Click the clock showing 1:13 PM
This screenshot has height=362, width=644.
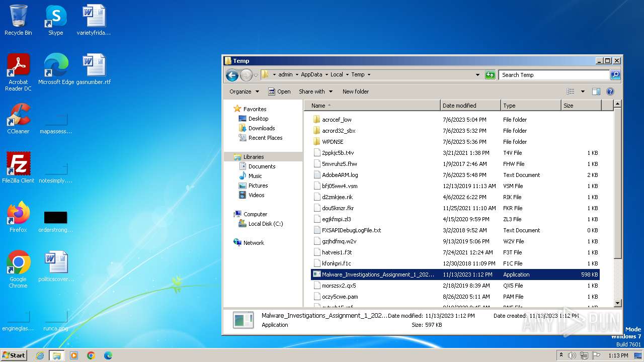click(618, 355)
